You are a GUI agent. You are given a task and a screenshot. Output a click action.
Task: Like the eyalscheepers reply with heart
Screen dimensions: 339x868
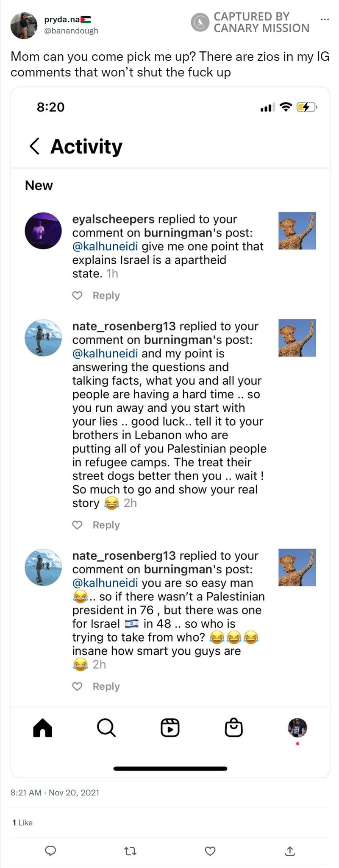[77, 296]
